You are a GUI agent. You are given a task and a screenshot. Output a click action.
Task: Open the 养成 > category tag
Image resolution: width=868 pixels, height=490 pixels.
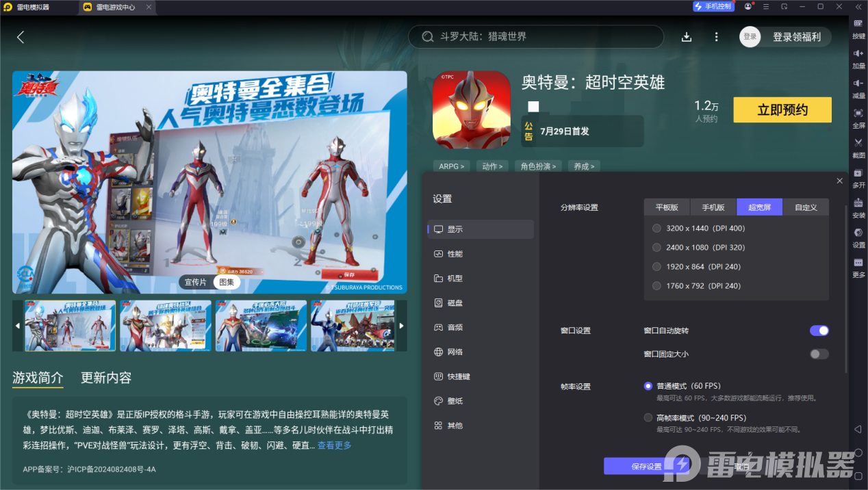584,166
